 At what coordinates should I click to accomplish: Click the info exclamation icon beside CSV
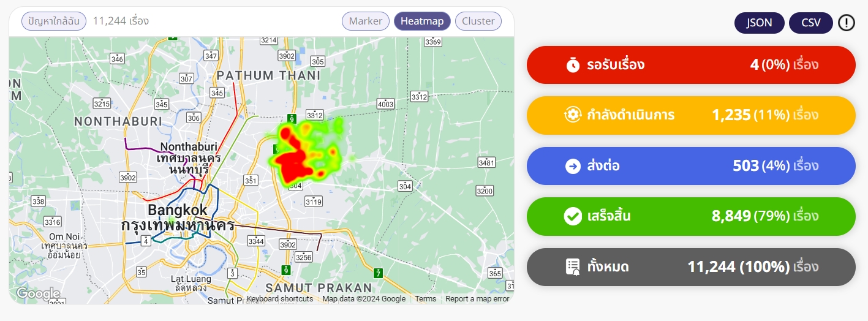(846, 23)
